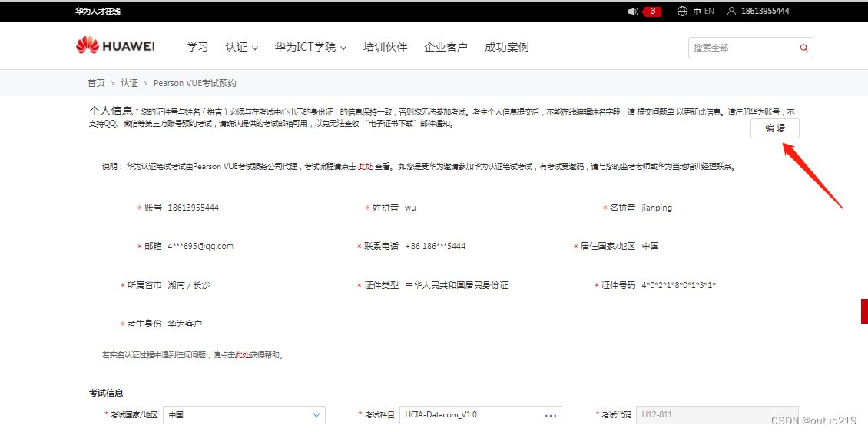Open account 18613955444 in top bar
This screenshot has height=432, width=868.
tap(765, 11)
